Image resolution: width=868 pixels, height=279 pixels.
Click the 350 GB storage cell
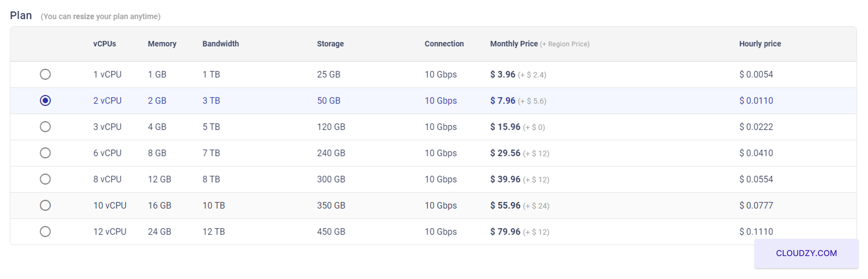click(331, 205)
